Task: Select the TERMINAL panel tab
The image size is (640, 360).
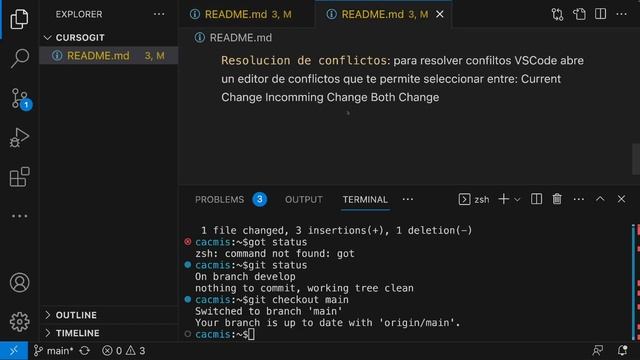Action: click(x=365, y=200)
